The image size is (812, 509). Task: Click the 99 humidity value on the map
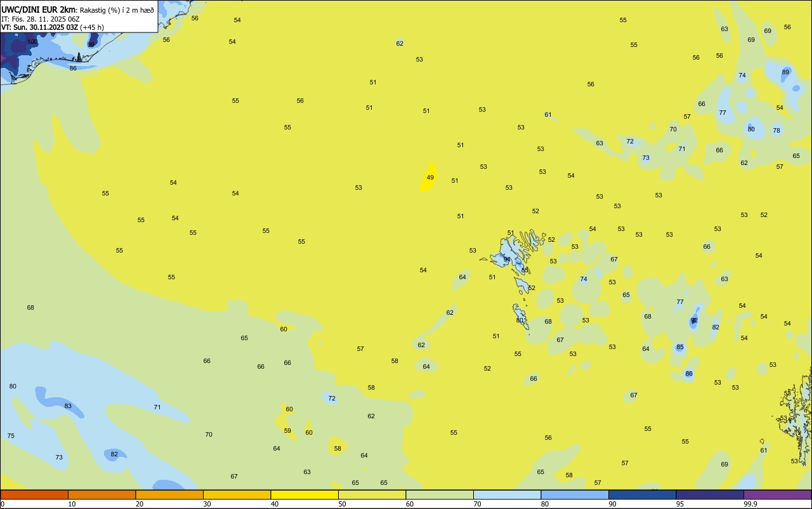(91, 44)
